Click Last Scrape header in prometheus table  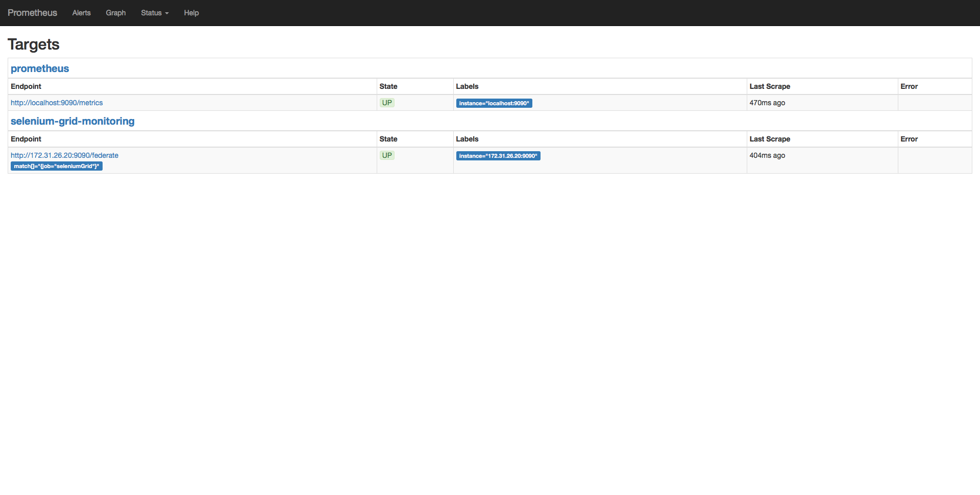[x=770, y=86]
